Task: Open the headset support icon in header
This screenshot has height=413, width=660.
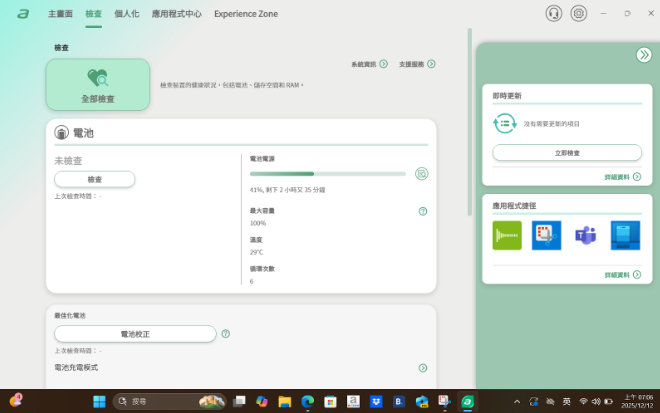Action: pos(553,13)
